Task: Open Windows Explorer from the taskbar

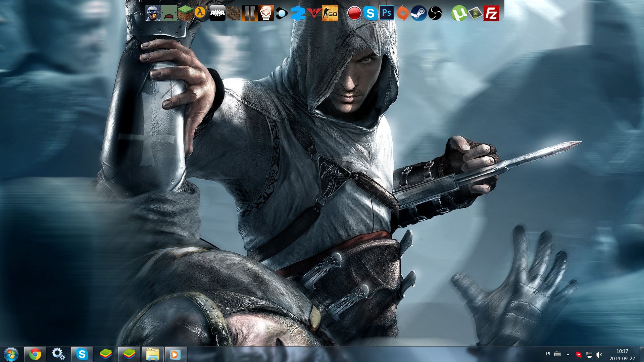Action: [x=152, y=354]
